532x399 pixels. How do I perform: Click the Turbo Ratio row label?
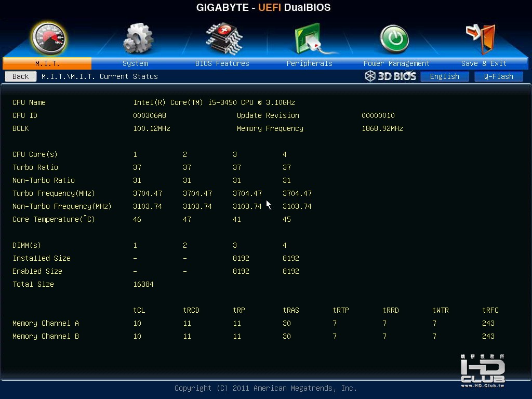(x=35, y=167)
